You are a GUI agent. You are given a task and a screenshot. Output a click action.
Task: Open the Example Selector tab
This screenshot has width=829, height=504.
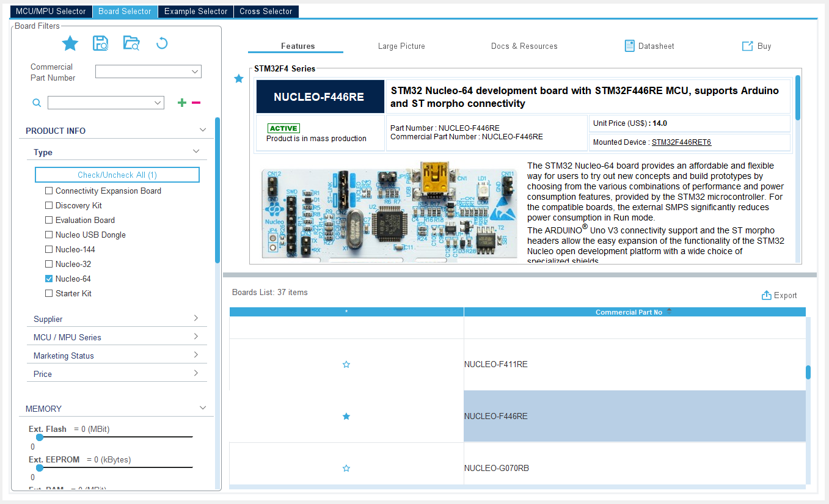(x=196, y=12)
